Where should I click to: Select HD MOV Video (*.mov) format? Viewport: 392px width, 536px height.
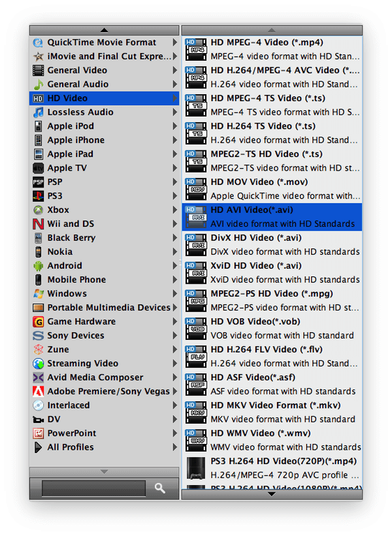(x=272, y=189)
